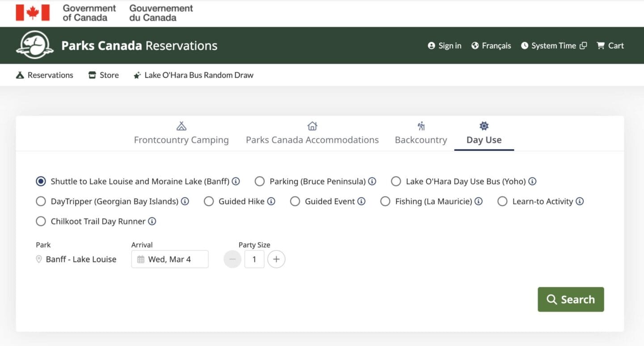Click info icon next to Learn-to Activity
Screen dimensions: 644x346
click(580, 201)
